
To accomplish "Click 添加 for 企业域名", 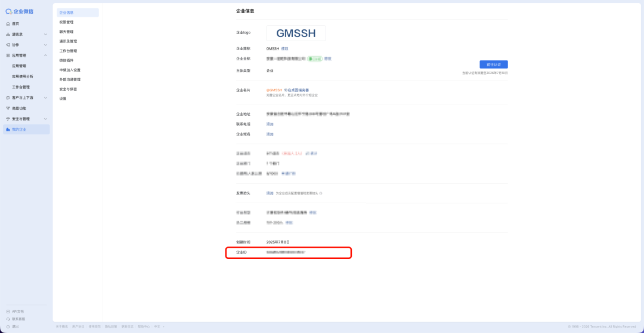I will coord(270,134).
